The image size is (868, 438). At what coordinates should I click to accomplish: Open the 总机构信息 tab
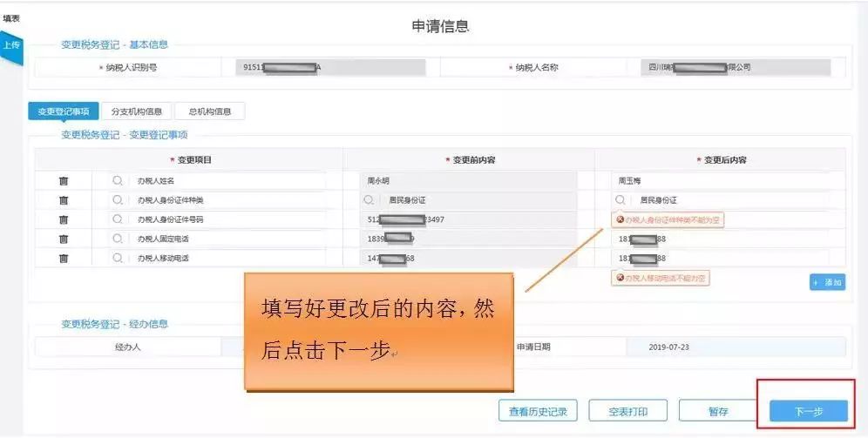tap(210, 111)
